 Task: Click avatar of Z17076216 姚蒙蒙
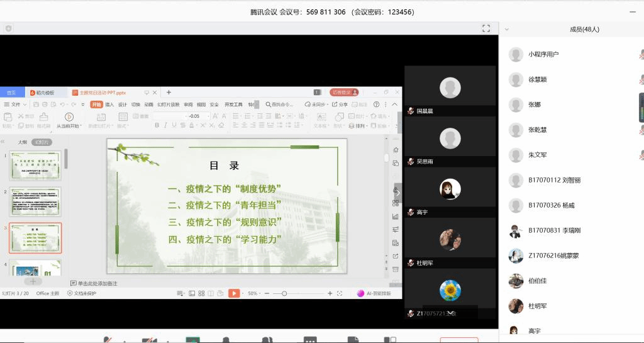(516, 256)
